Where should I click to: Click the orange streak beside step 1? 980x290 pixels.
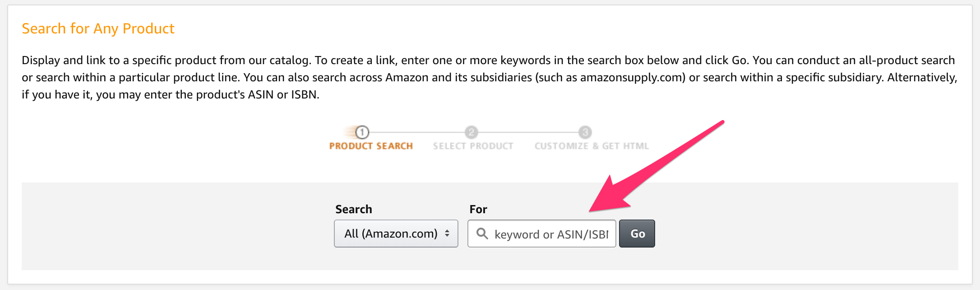(x=349, y=132)
